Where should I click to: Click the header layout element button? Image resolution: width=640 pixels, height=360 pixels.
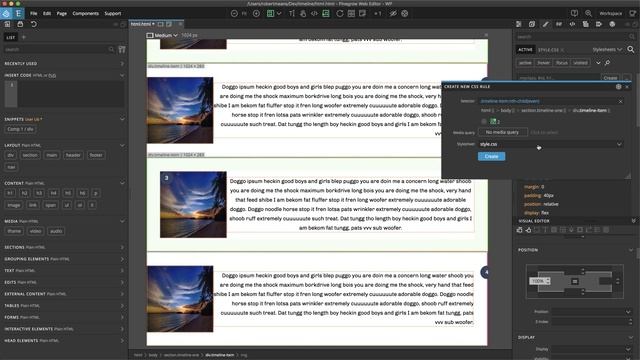(x=73, y=155)
